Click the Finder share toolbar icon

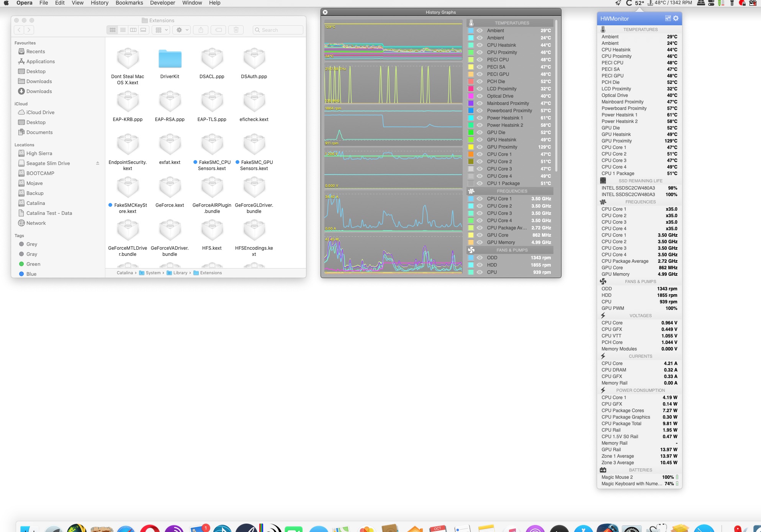[201, 30]
